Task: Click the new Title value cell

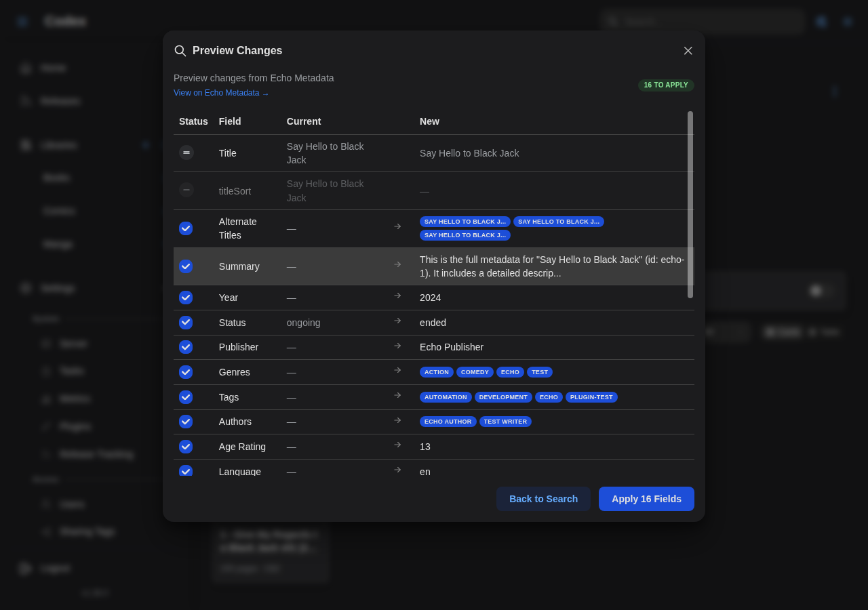Action: click(469, 153)
